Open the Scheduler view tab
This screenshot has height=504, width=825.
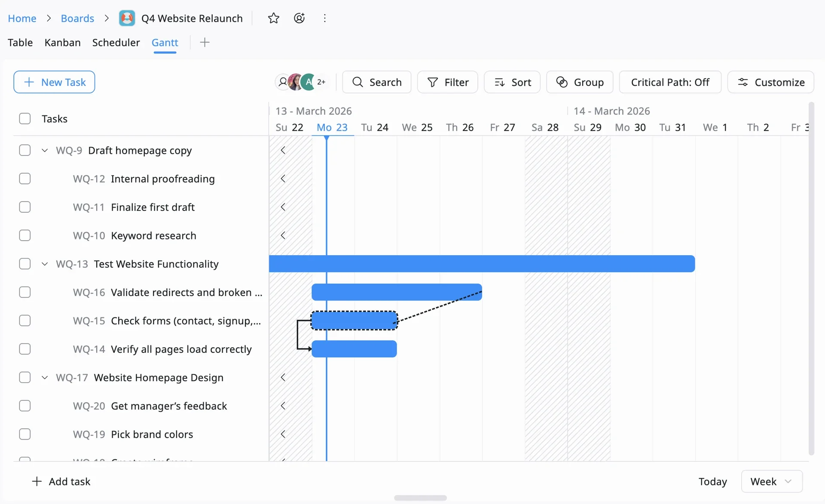tap(116, 43)
